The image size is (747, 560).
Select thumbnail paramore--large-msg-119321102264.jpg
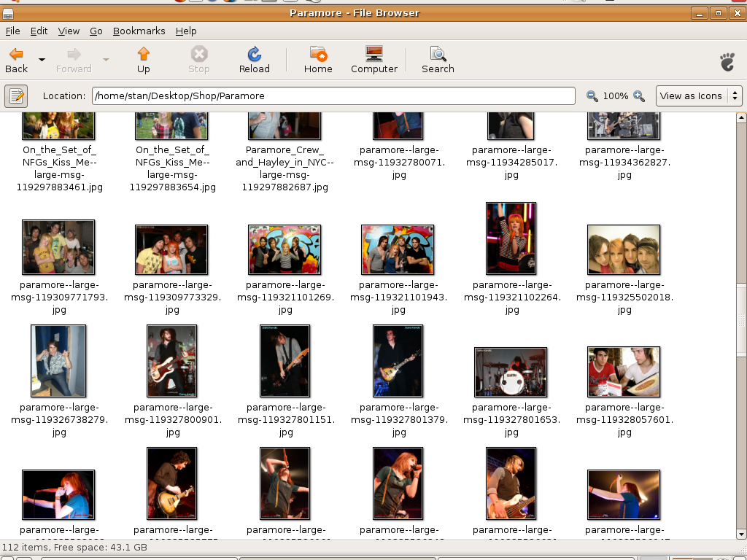[511, 238]
